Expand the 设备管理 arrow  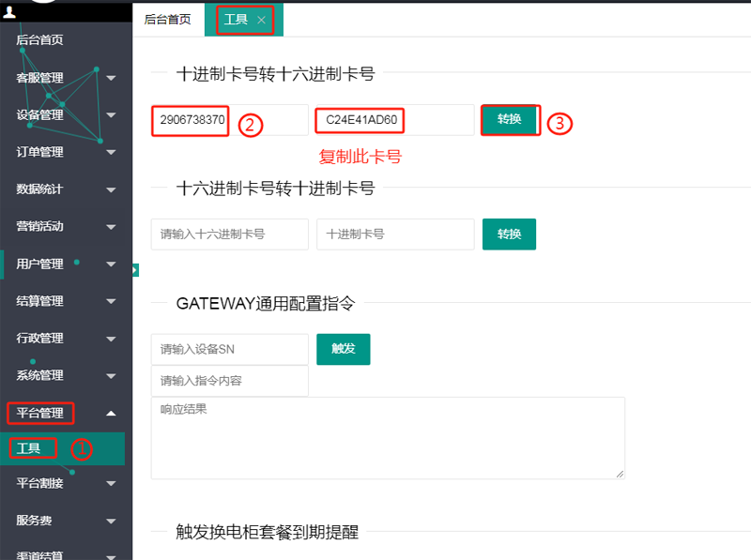[111, 114]
